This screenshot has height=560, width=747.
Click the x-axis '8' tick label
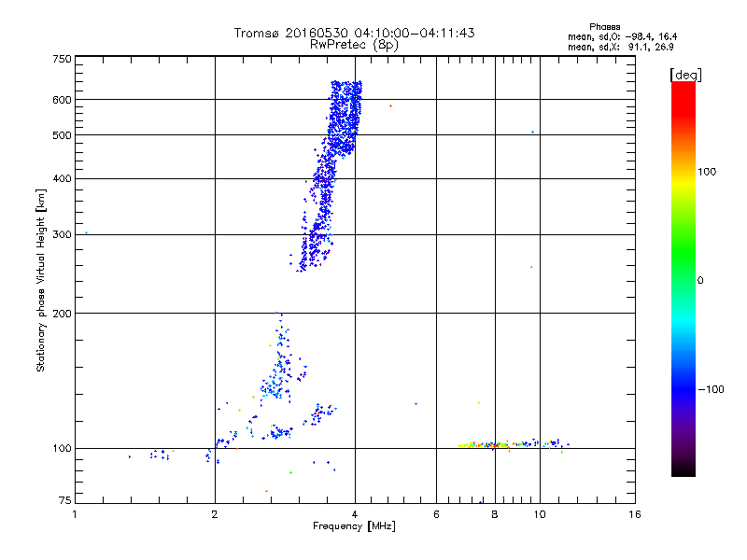click(495, 514)
